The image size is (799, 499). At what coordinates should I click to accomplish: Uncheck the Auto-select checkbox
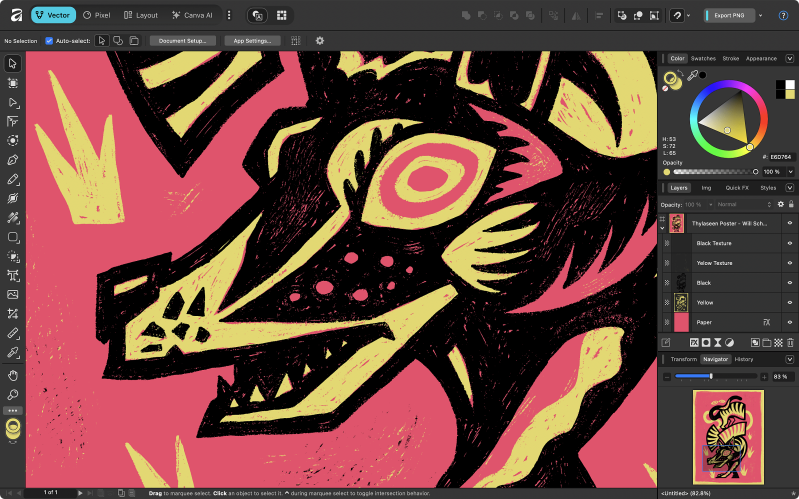point(49,40)
